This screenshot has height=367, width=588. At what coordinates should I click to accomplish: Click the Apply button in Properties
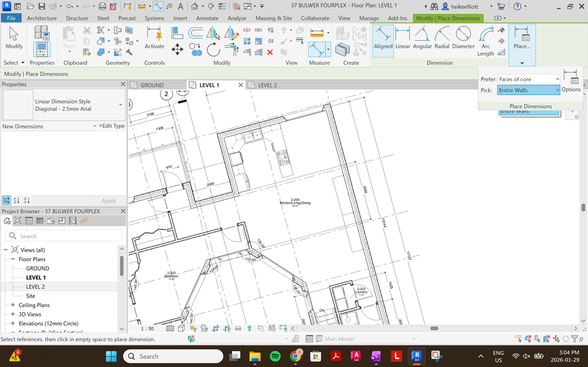click(x=108, y=201)
